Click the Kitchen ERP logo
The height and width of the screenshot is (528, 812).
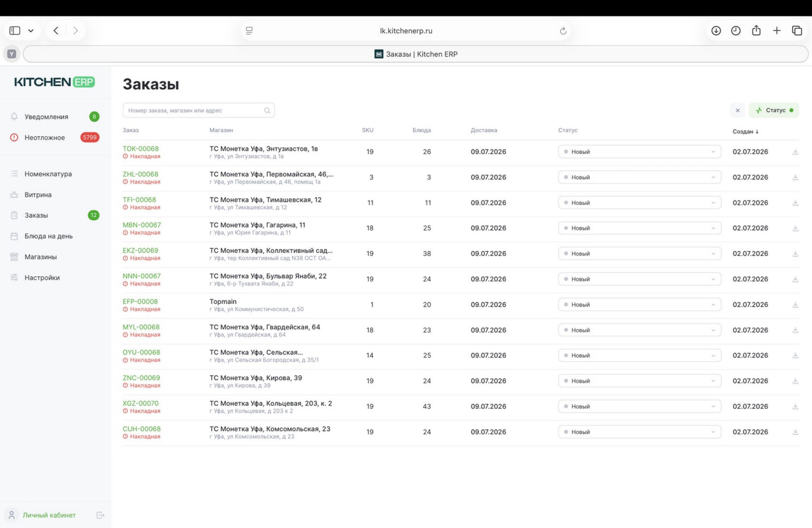coord(55,82)
